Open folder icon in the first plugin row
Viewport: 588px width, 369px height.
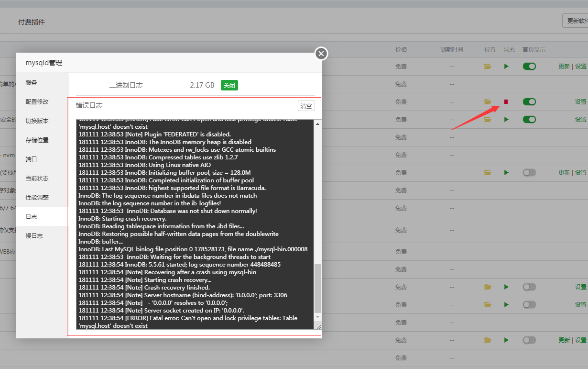click(x=488, y=66)
